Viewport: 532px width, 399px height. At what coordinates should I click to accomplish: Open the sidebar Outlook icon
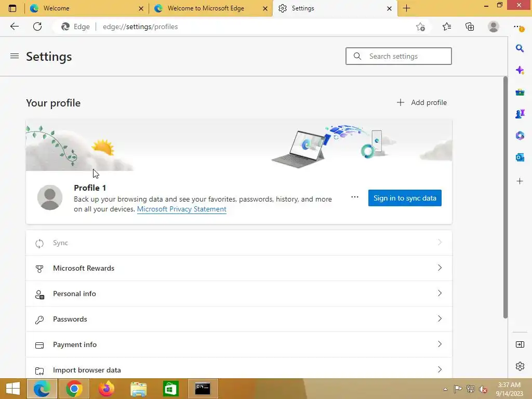coord(520,157)
